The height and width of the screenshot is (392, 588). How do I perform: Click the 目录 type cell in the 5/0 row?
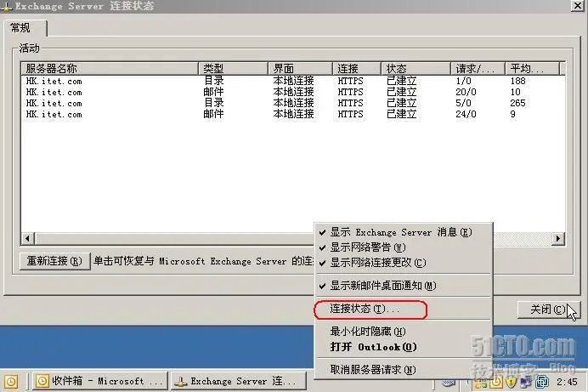(214, 103)
